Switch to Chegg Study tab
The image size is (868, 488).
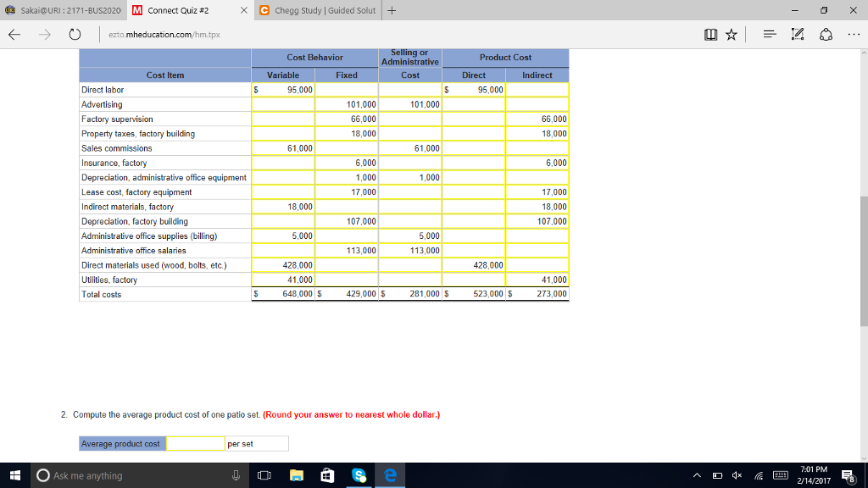click(319, 10)
